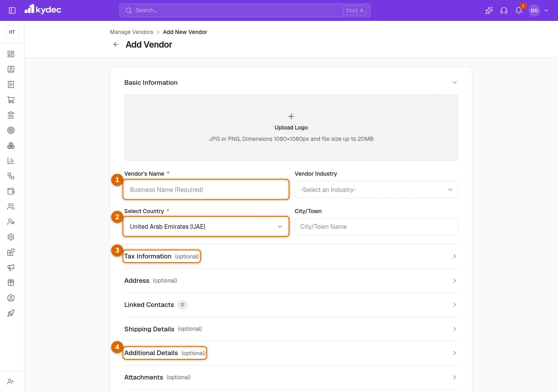Screen dimensions: 558x392
Task: Open the receipt document sidebar icon
Action: click(11, 84)
